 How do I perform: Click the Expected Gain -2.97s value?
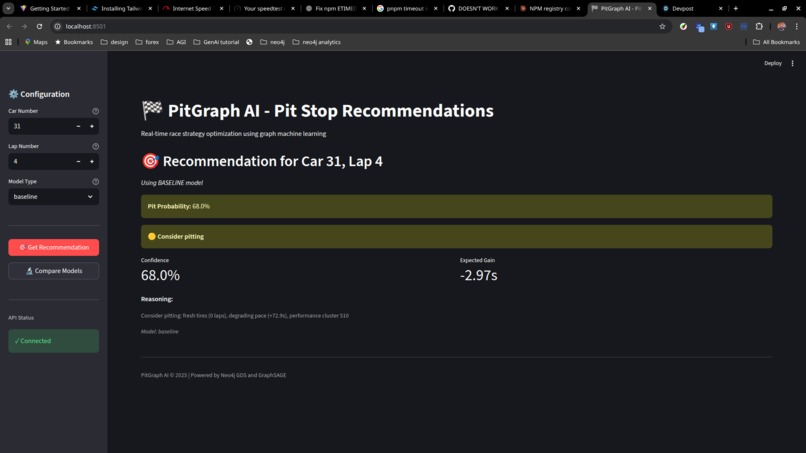479,276
